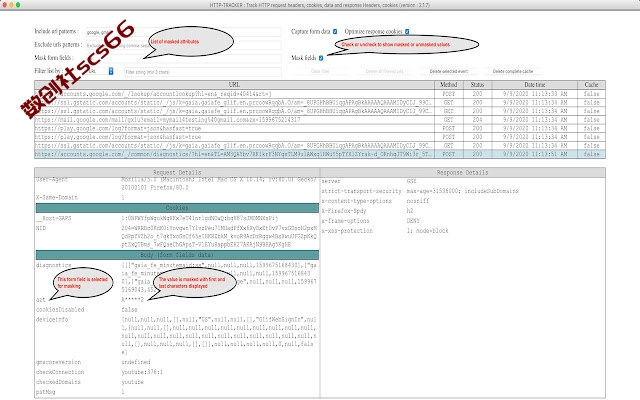Click the checkConnection field label
640x400 pixels.
click(60, 372)
